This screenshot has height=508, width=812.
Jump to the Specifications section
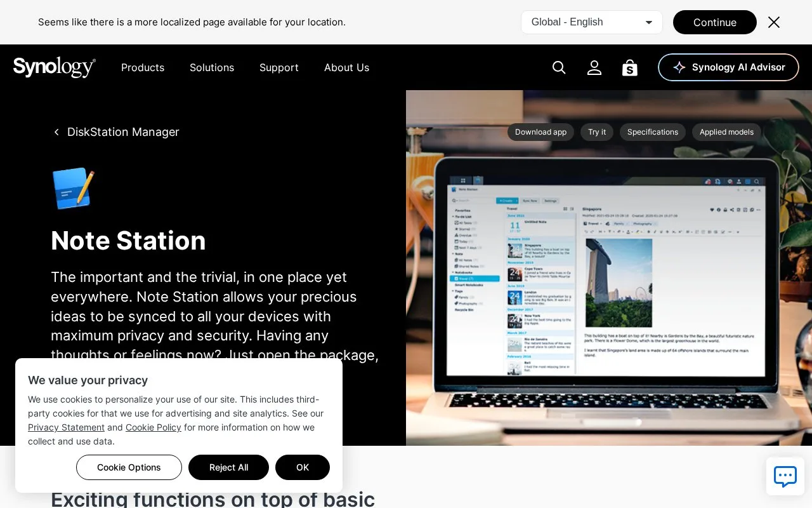click(653, 132)
